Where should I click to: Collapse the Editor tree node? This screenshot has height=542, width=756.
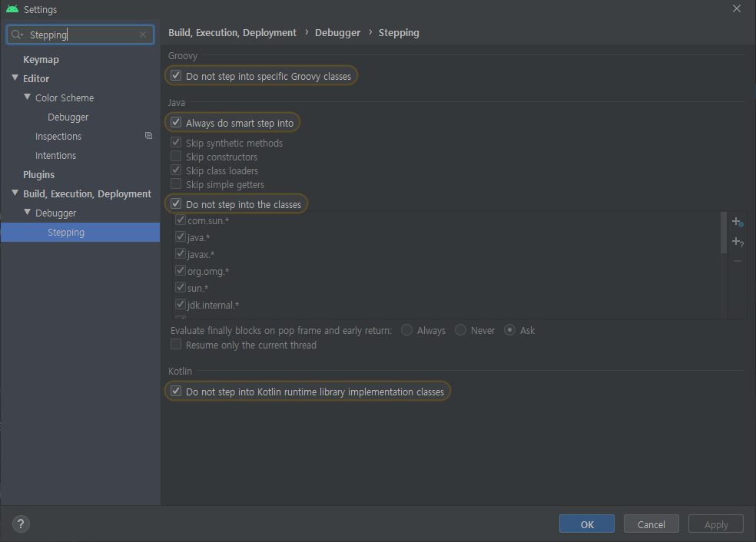click(x=15, y=78)
